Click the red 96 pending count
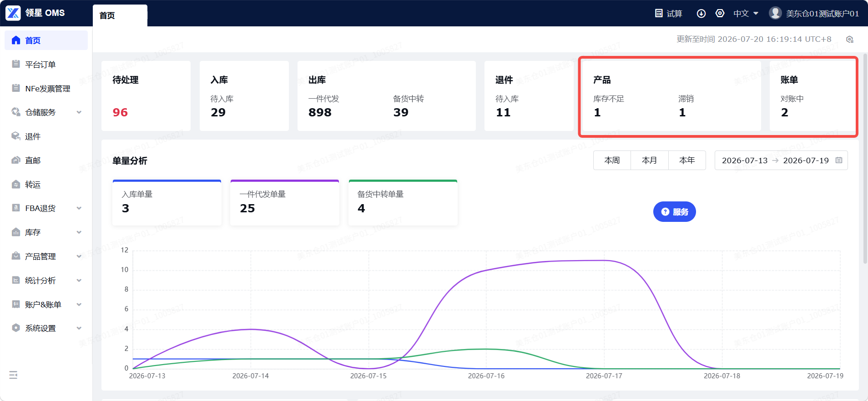 pos(120,112)
